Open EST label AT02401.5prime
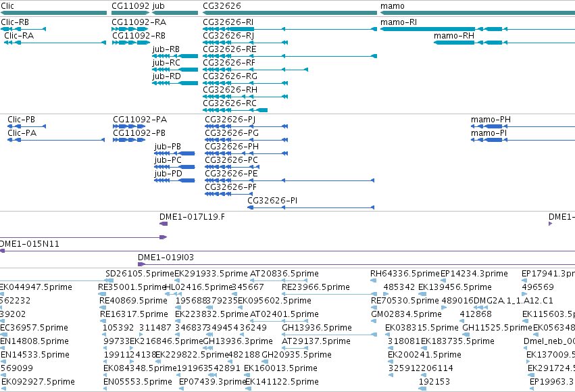This screenshot has width=575, height=392. 284,314
